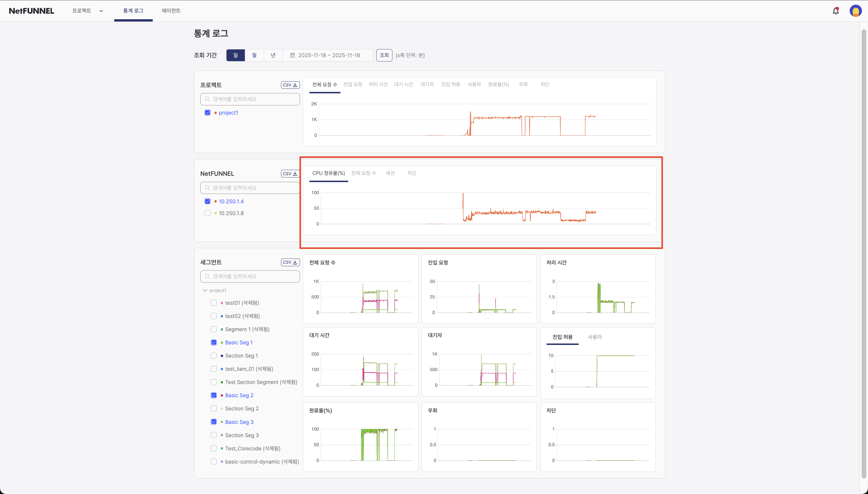The width and height of the screenshot is (868, 494).
Task: Download CSV for the 세그먼트 panel
Action: pos(290,262)
